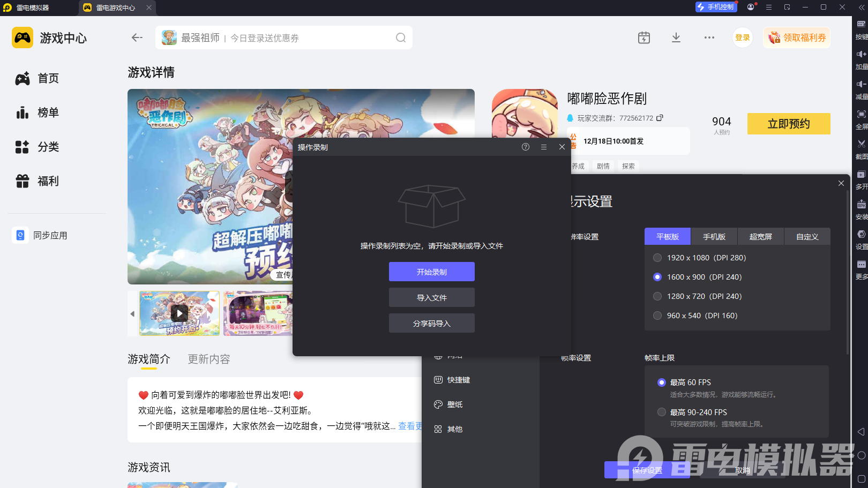The image size is (868, 488).
Task: Switch to 手机版 phone resolution tab
Action: 714,237
